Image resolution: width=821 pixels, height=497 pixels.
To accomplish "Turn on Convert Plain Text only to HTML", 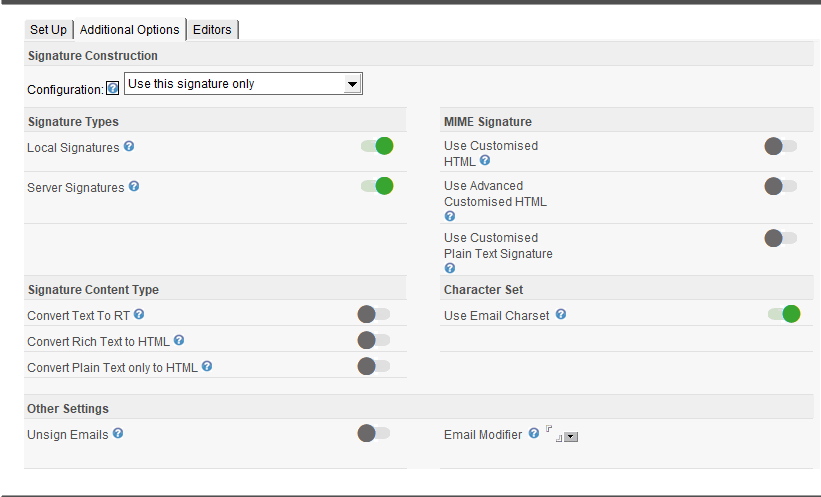I will tap(373, 367).
